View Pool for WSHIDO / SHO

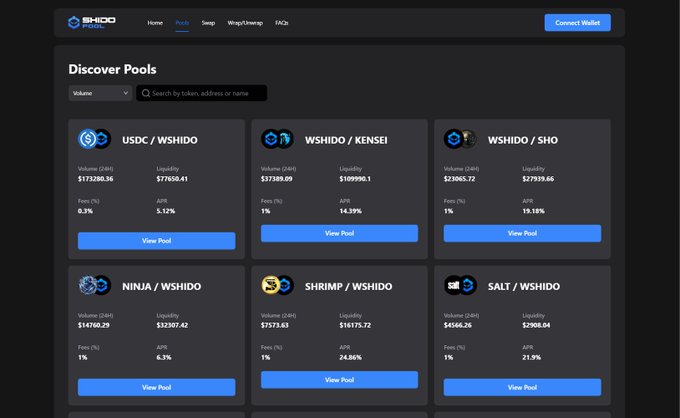click(x=523, y=233)
